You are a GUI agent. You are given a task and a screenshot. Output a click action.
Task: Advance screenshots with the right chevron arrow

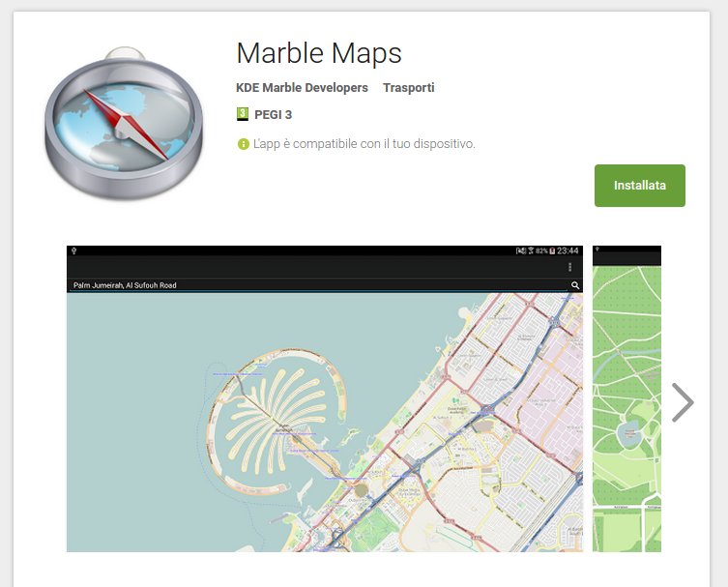pos(683,402)
